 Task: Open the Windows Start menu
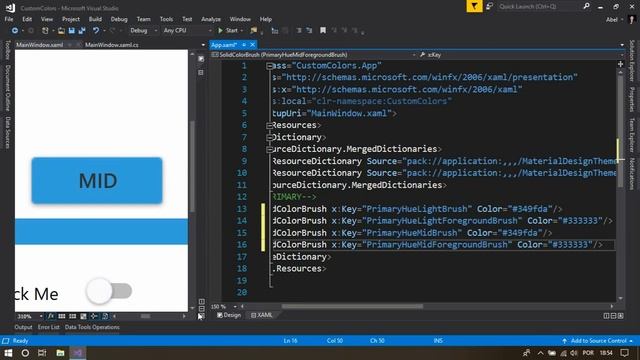pos(8,353)
